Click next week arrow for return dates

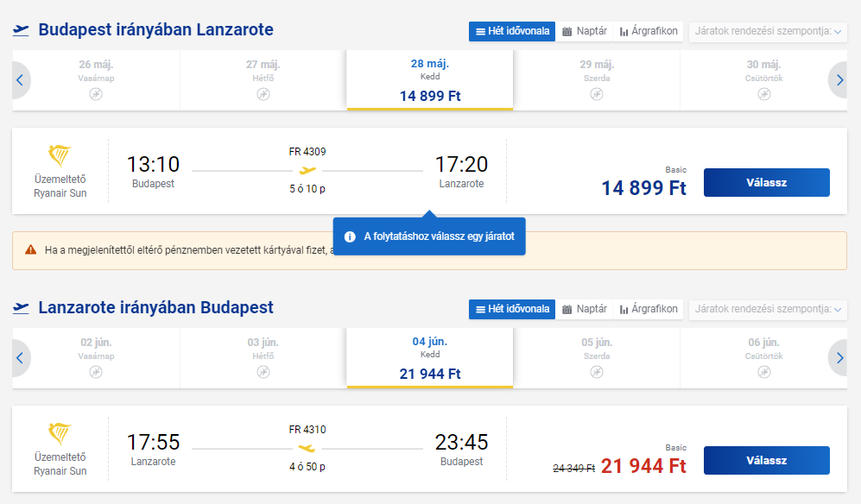coord(840,357)
